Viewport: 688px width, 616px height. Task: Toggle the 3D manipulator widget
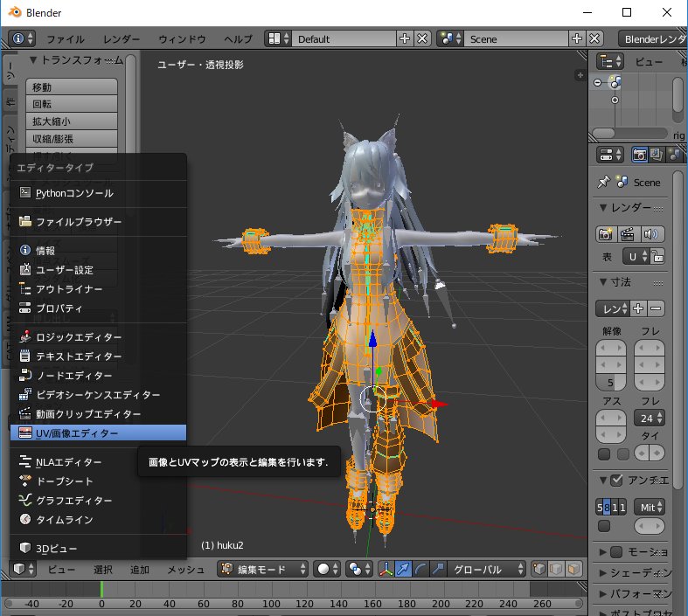386,569
